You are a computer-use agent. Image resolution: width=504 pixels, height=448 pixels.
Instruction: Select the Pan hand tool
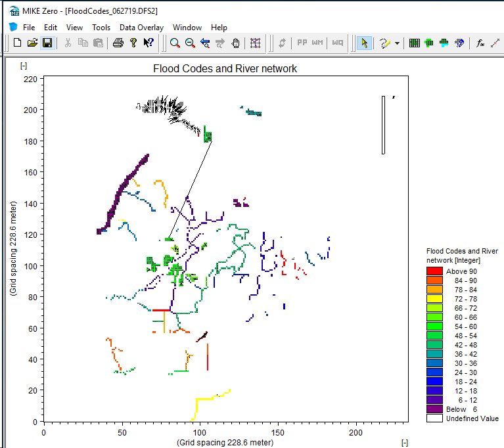tap(236, 43)
